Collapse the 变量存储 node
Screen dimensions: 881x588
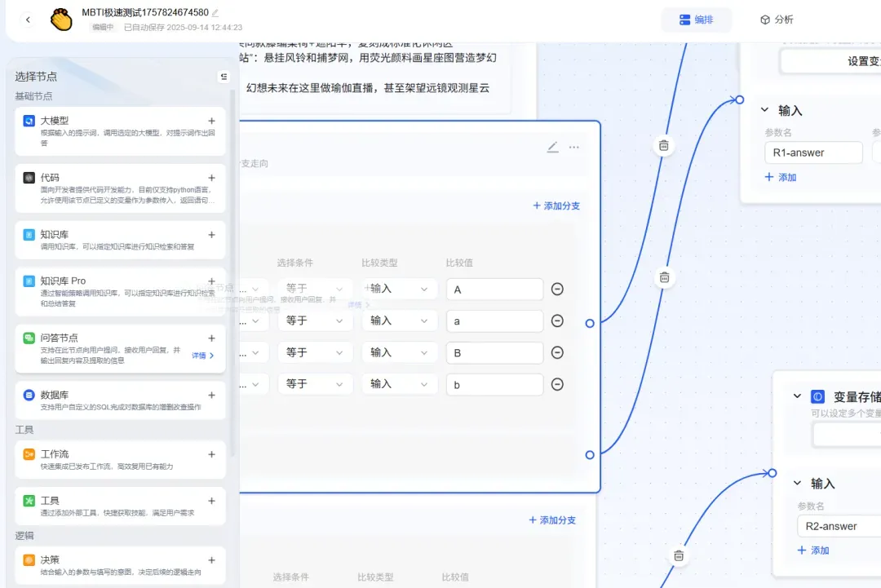tap(797, 396)
